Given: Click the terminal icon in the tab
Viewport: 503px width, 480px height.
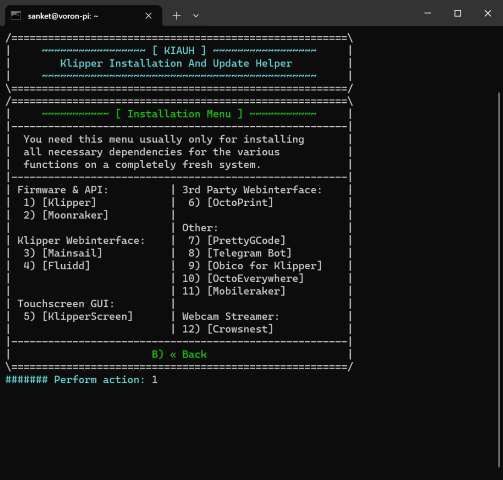Looking at the screenshot, I should 16,16.
